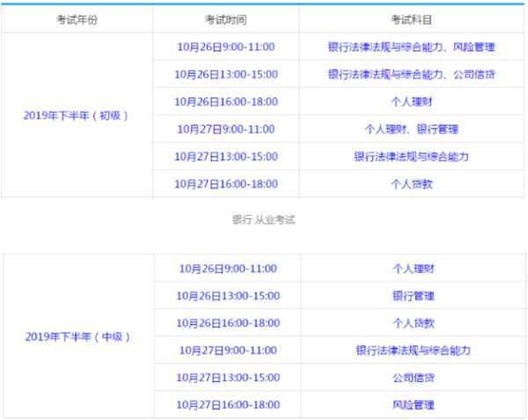
Task: Open the 风险管理 subject in 中级 table
Action: click(412, 405)
